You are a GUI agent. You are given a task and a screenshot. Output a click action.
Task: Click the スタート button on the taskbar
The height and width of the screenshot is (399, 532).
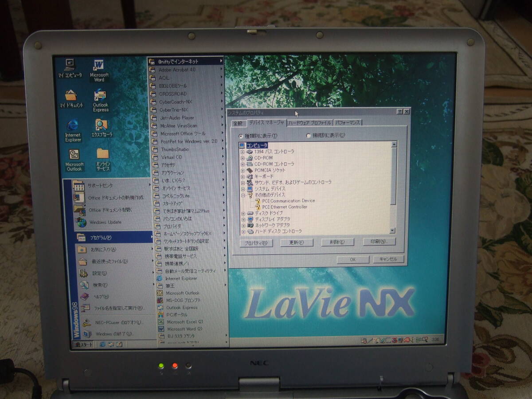pos(84,344)
